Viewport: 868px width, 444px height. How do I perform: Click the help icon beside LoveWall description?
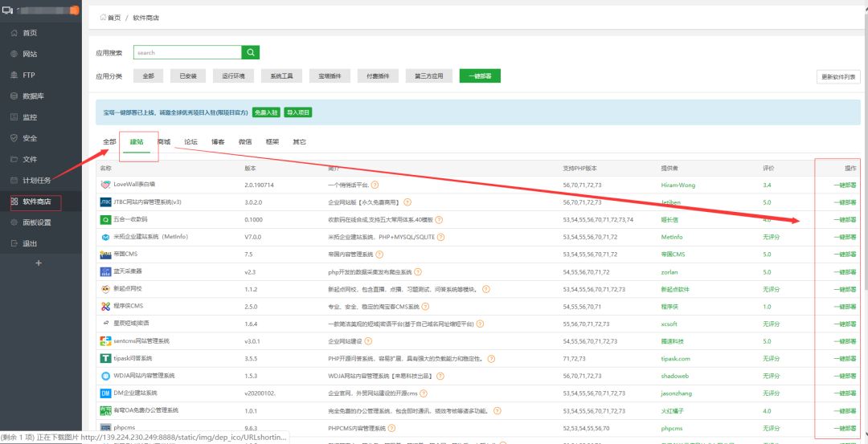[375, 185]
